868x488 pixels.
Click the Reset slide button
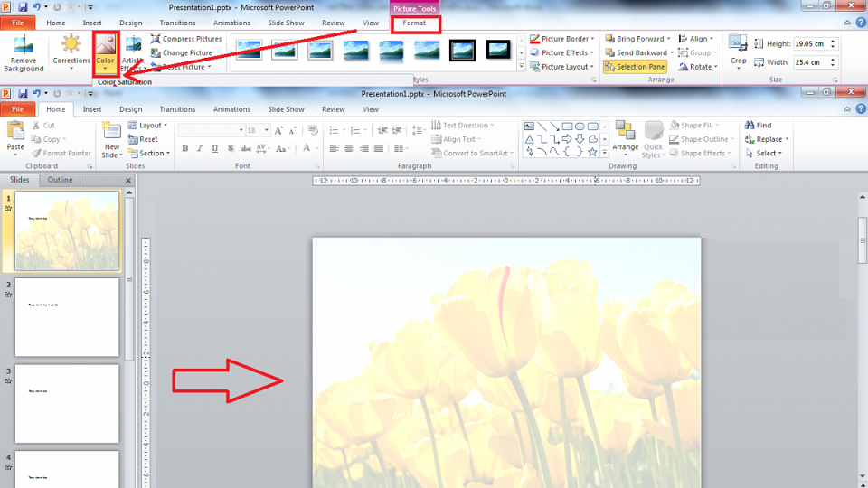143,139
